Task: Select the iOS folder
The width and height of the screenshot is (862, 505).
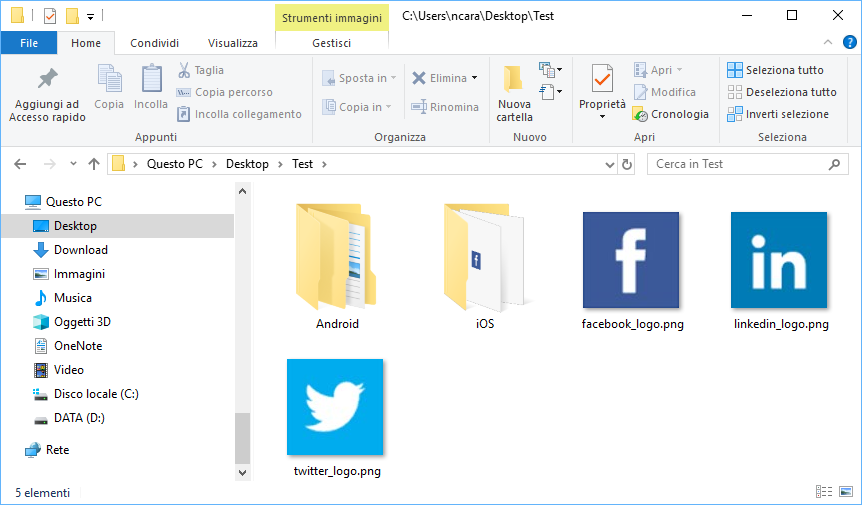Action: tap(485, 267)
